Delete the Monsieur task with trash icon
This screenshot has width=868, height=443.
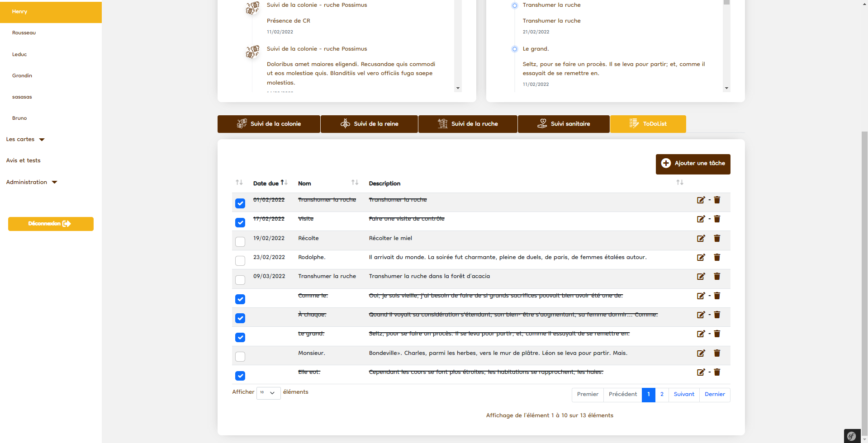(x=717, y=353)
